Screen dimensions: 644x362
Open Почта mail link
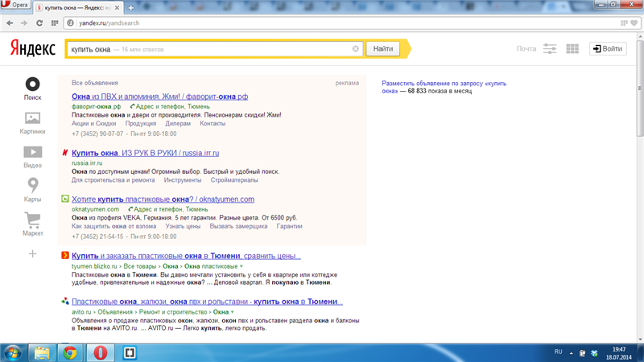point(526,48)
